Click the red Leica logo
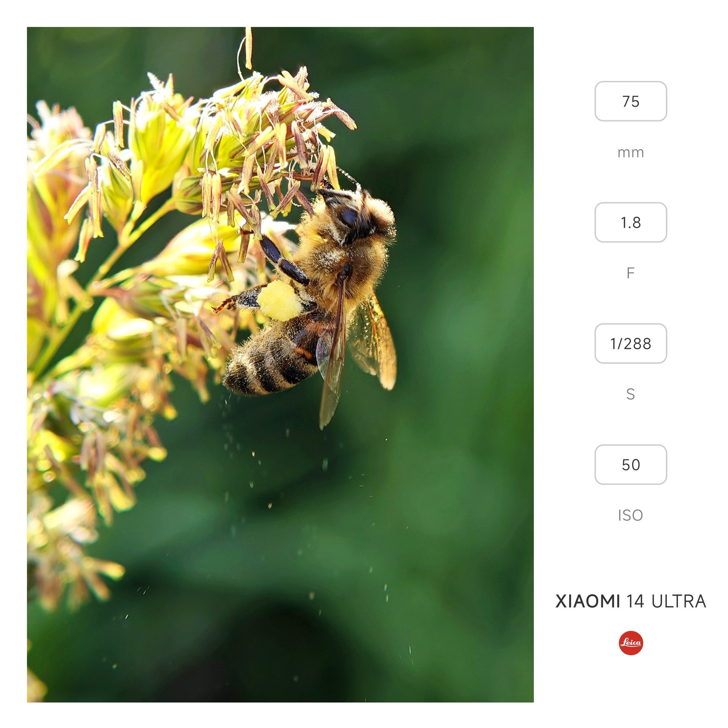This screenshot has width=728, height=728. [x=631, y=643]
